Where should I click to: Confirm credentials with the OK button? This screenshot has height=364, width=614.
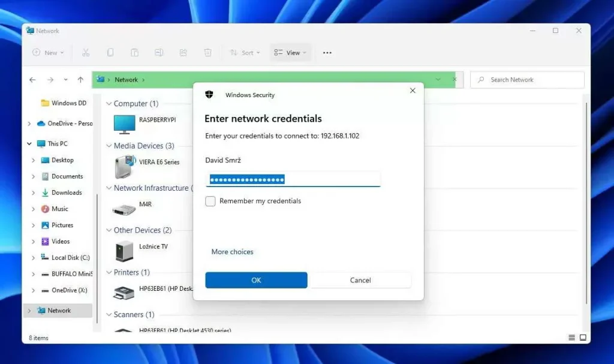tap(256, 280)
